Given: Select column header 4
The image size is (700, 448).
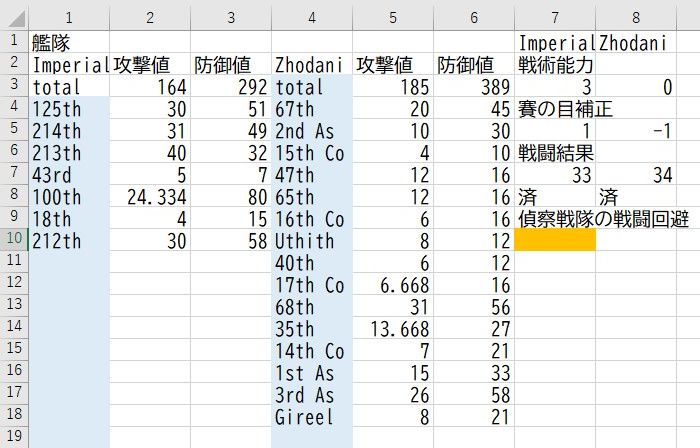Looking at the screenshot, I should pyautogui.click(x=312, y=17).
